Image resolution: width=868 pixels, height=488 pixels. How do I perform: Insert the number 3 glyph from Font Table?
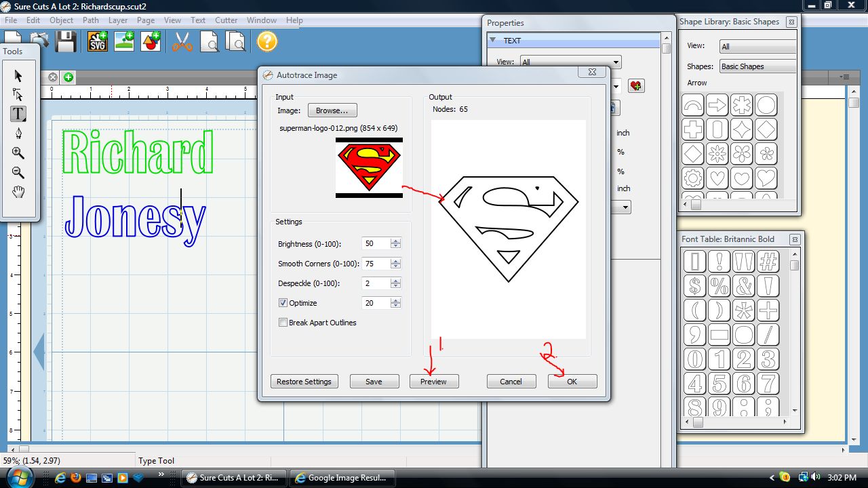pyautogui.click(x=768, y=359)
